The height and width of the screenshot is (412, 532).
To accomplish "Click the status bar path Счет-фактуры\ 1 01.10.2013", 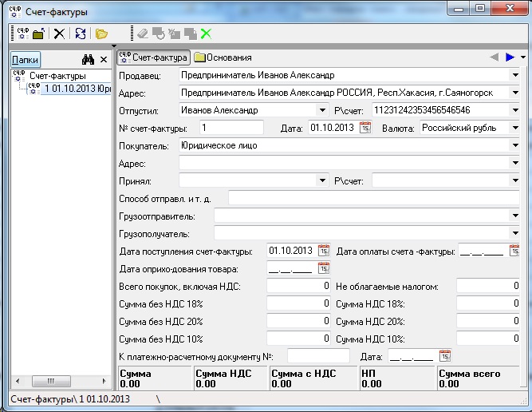I will 70,399.
